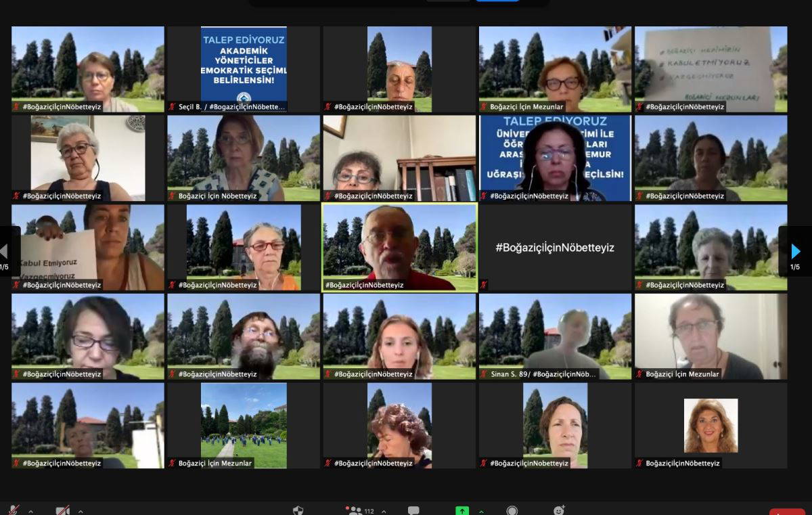Go to previous gallery page with left arrow

(4, 252)
